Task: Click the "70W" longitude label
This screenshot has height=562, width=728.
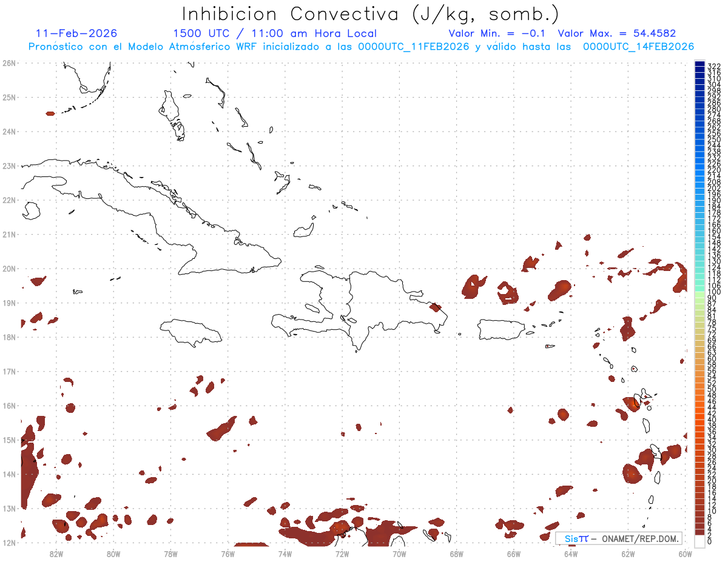Action: point(399,554)
